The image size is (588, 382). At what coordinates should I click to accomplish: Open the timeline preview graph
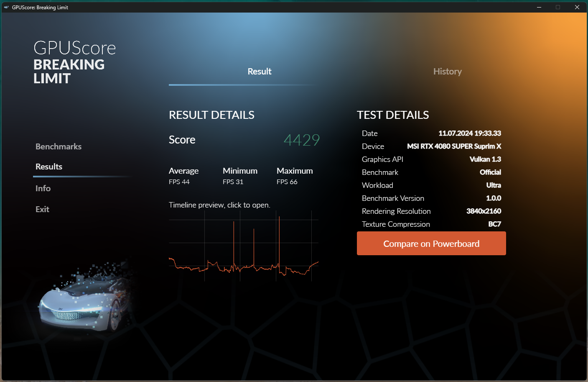[x=244, y=246]
